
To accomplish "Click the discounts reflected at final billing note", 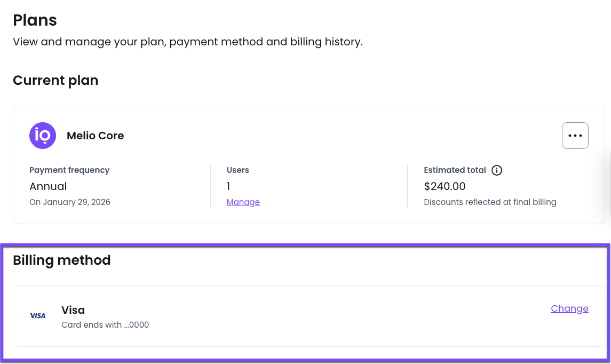I will (490, 202).
